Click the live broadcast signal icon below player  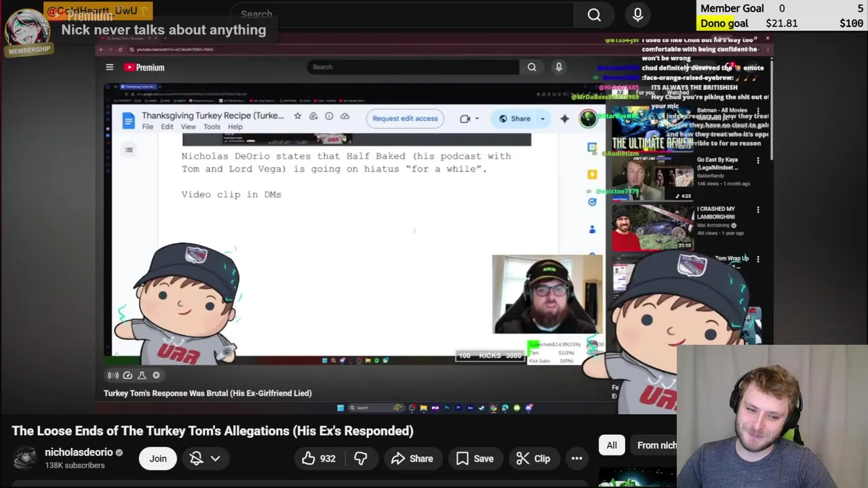113,375
